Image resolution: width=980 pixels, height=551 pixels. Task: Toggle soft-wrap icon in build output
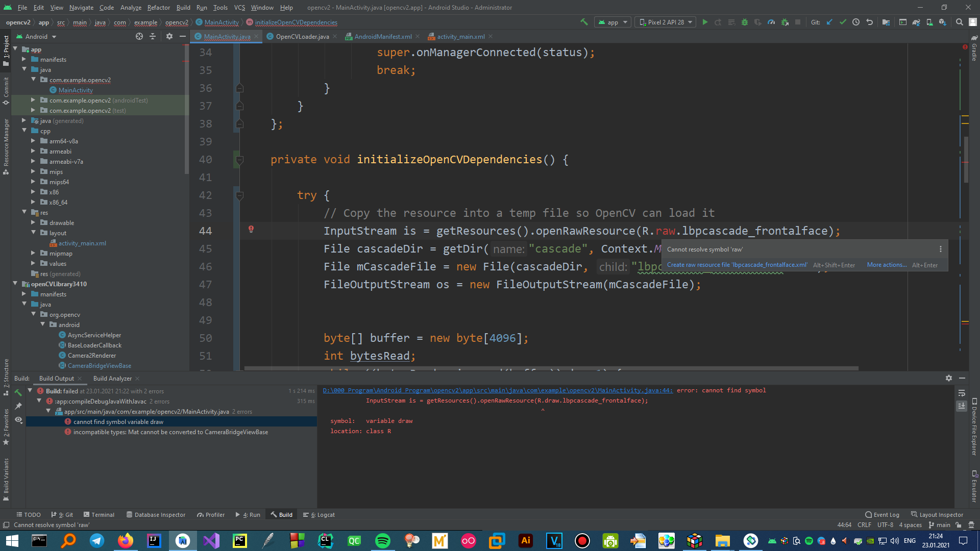[962, 393]
